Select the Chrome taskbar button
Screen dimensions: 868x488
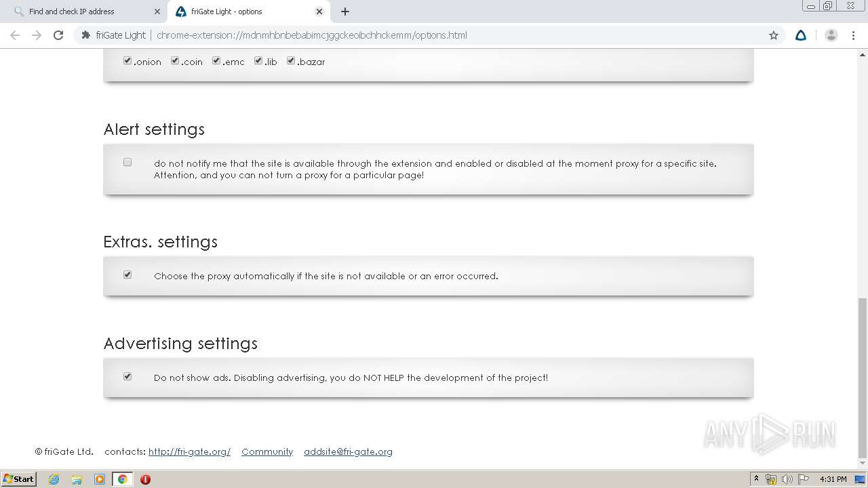coord(122,479)
